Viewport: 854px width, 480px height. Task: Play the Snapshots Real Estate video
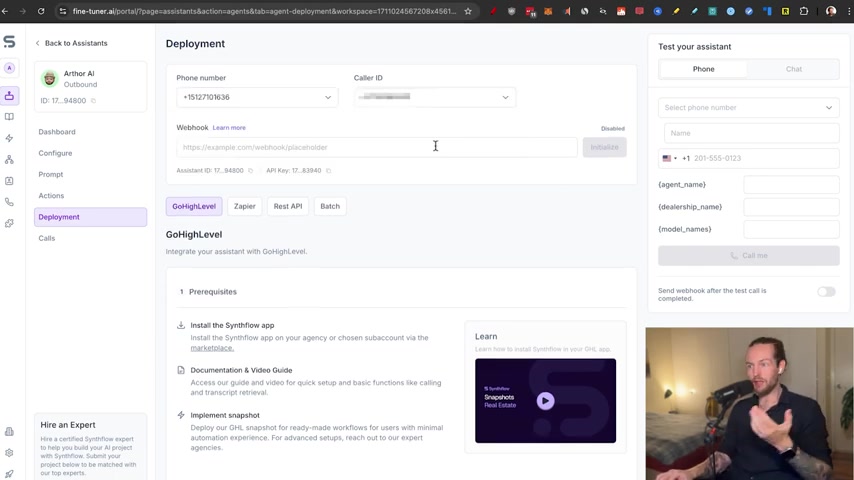pyautogui.click(x=545, y=401)
